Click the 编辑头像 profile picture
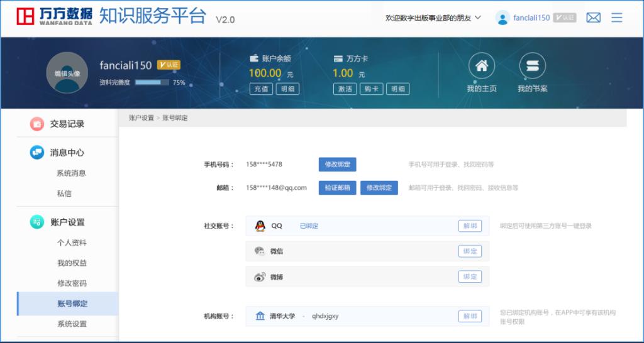This screenshot has width=644, height=343. (x=67, y=73)
